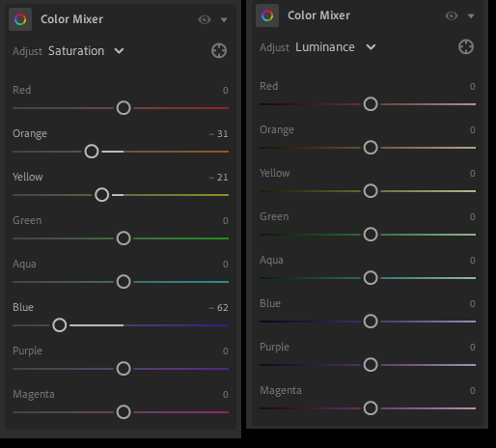Click the Yellow saturation slider handle
The height and width of the screenshot is (448, 496).
click(102, 195)
